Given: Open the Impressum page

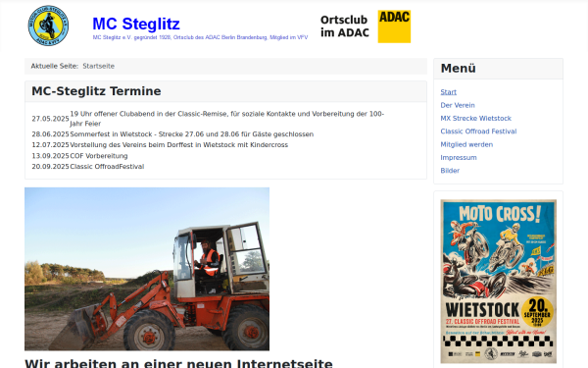Looking at the screenshot, I should point(459,158).
